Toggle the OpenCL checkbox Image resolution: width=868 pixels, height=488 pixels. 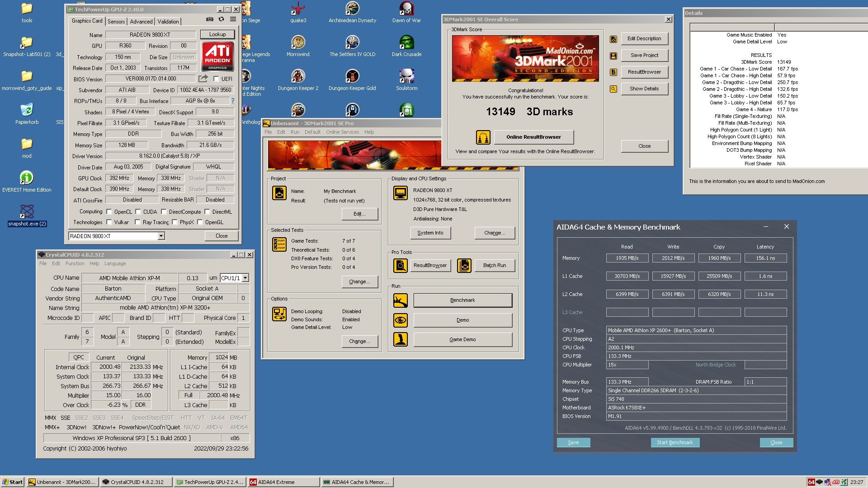[109, 211]
